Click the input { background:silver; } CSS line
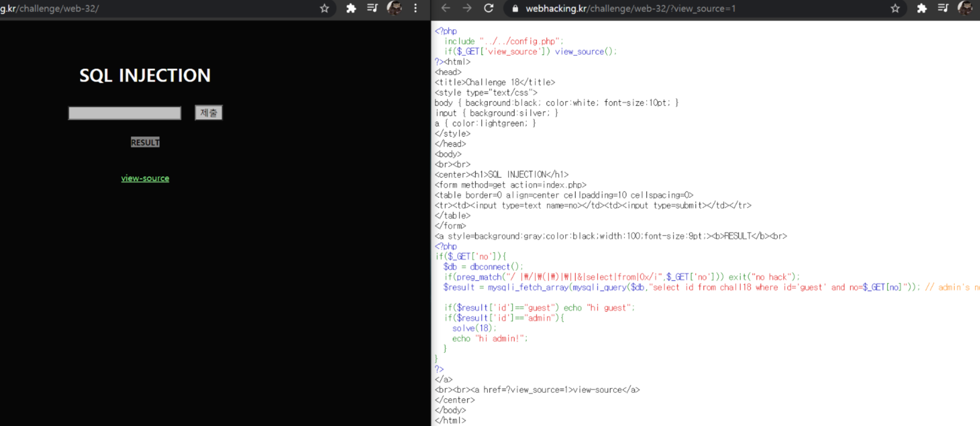Viewport: 980px width, 426px height. 497,113
